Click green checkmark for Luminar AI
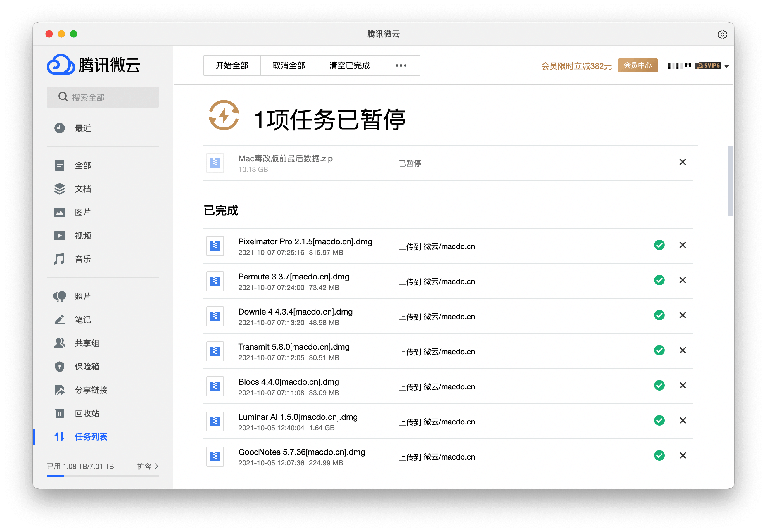 (659, 420)
